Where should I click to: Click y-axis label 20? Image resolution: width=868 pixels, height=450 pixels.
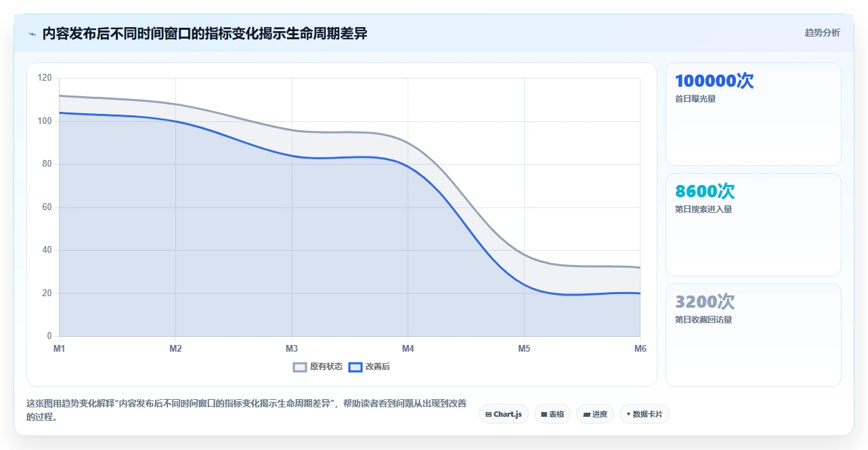click(x=47, y=293)
